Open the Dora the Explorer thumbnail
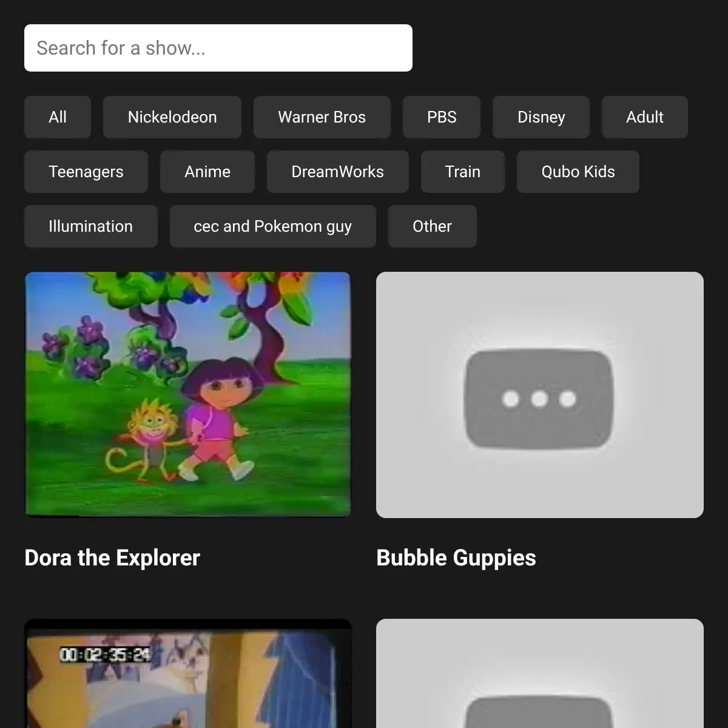This screenshot has height=728, width=728. (188, 395)
